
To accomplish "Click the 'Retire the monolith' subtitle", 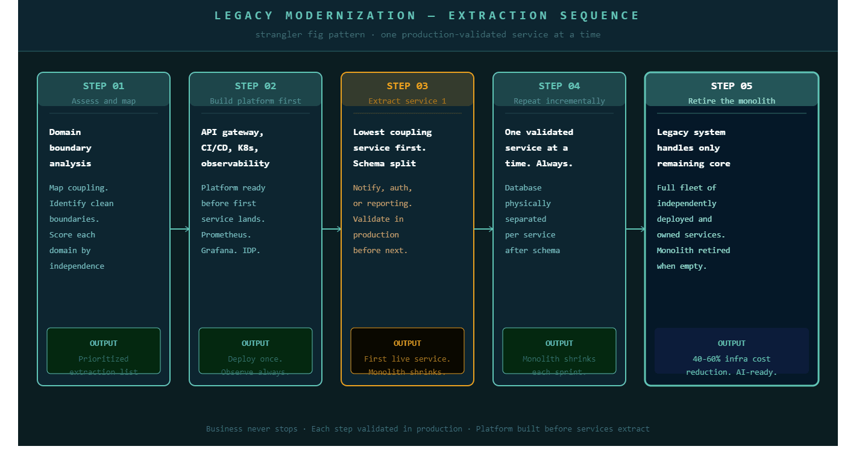I will tap(732, 101).
